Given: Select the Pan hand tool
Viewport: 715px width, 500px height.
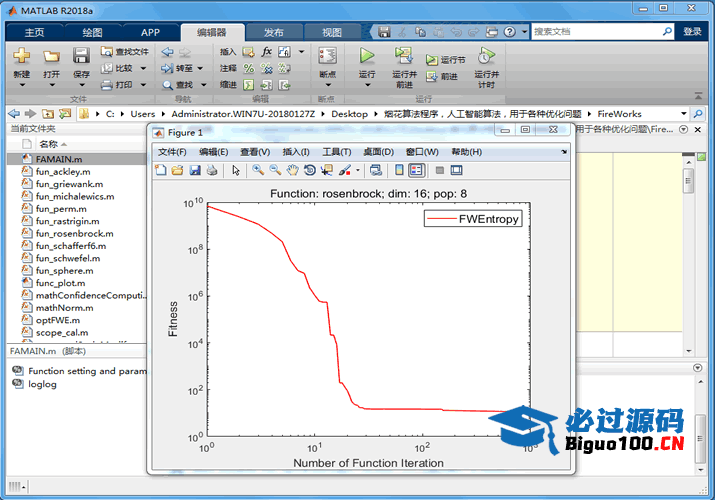Looking at the screenshot, I should tap(292, 170).
